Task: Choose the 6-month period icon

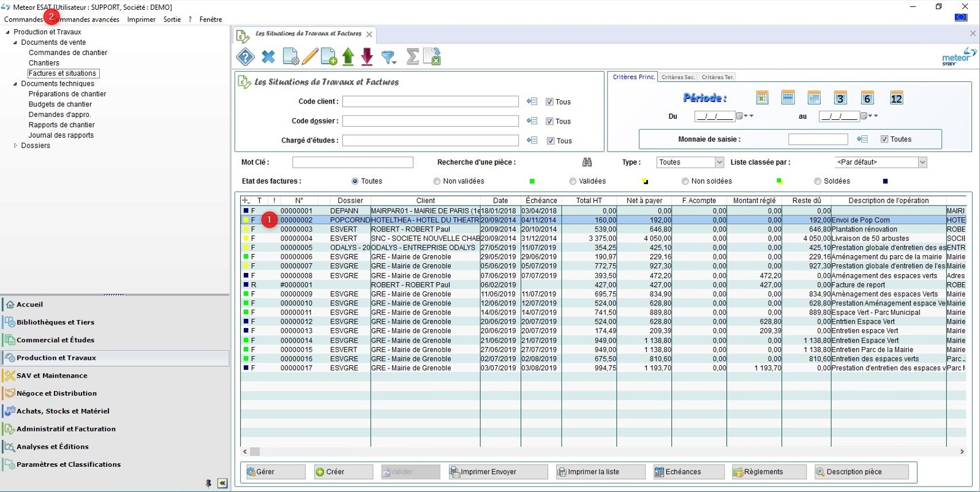Action: pyautogui.click(x=867, y=99)
